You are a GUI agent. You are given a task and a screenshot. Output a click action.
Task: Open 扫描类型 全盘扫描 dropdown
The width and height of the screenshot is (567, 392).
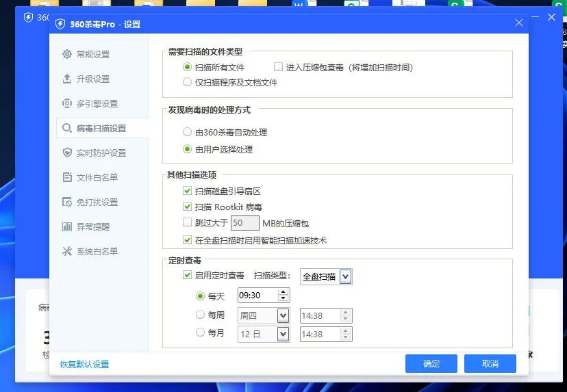[x=345, y=277]
